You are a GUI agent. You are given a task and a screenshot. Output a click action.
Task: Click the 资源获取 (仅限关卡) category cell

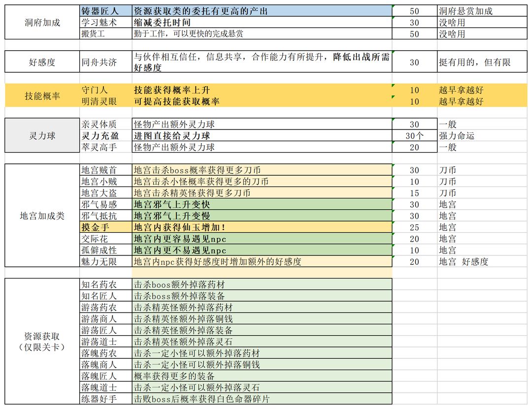point(42,341)
